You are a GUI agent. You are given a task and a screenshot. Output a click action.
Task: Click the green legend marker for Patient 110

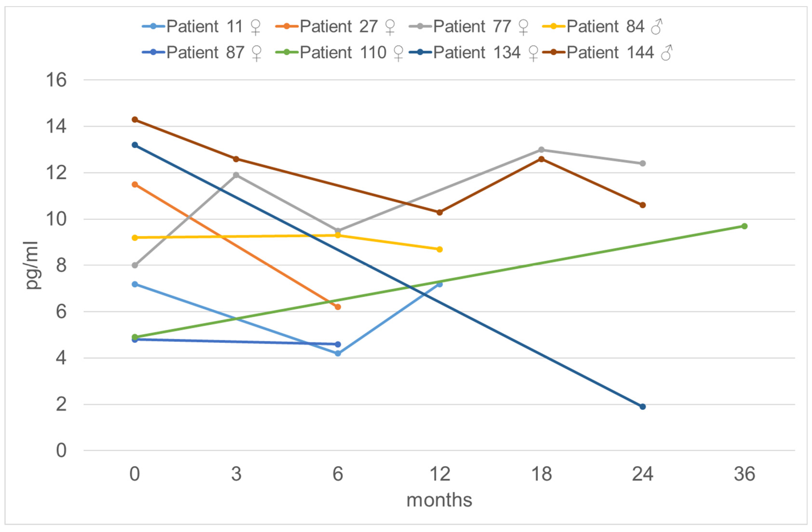click(287, 52)
